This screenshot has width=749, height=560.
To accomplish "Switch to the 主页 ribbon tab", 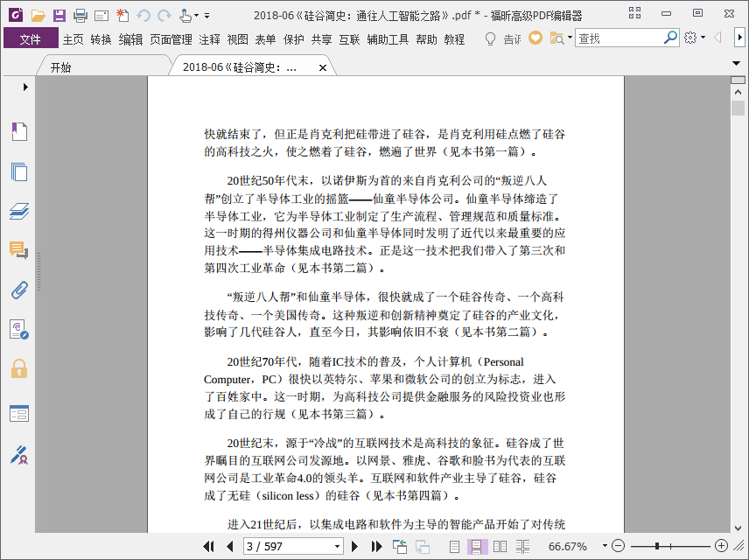I will pyautogui.click(x=73, y=39).
